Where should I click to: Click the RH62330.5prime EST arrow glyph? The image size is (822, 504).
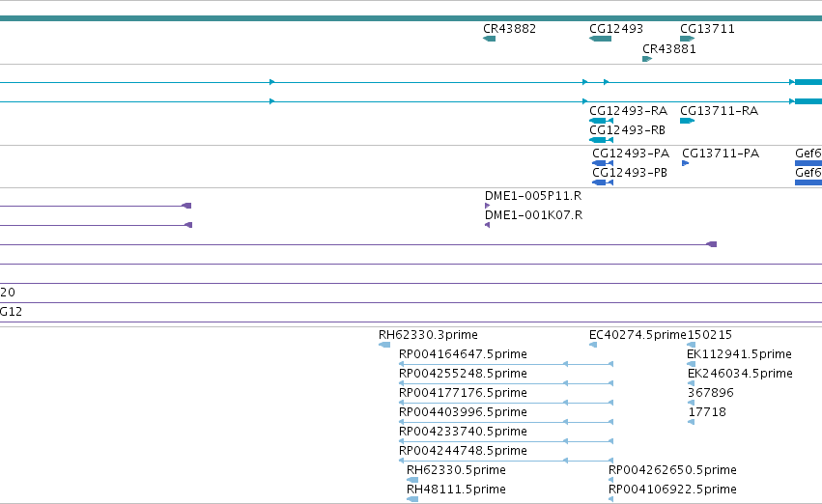[412, 479]
